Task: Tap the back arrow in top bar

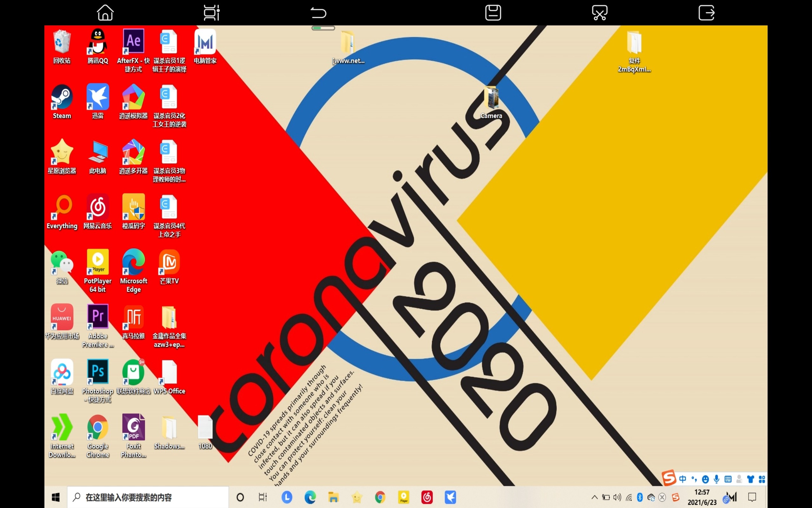Action: [x=318, y=13]
